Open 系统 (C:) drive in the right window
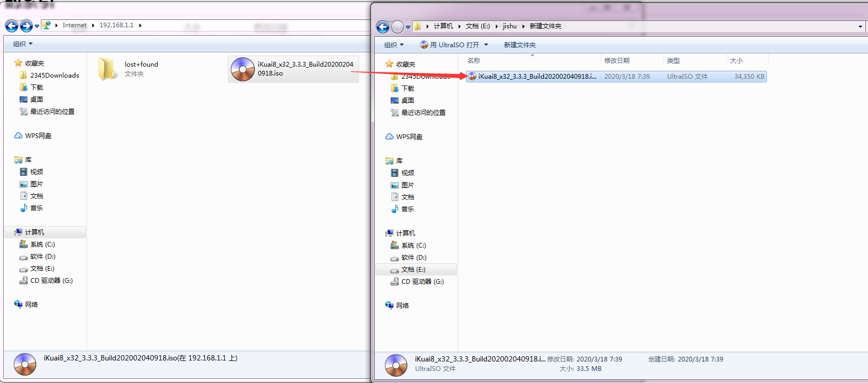This screenshot has height=383, width=868. tap(408, 245)
